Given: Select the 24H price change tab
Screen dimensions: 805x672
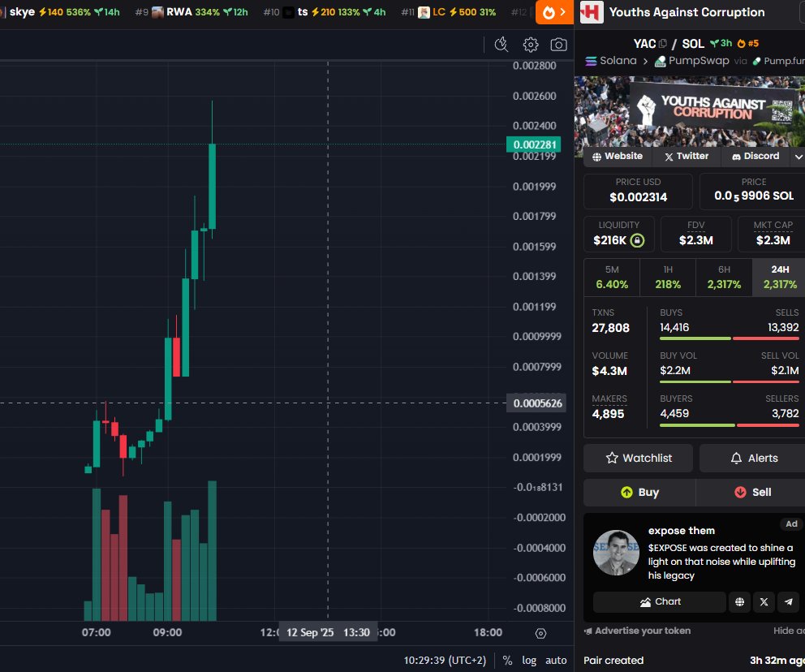Looking at the screenshot, I should tap(779, 278).
